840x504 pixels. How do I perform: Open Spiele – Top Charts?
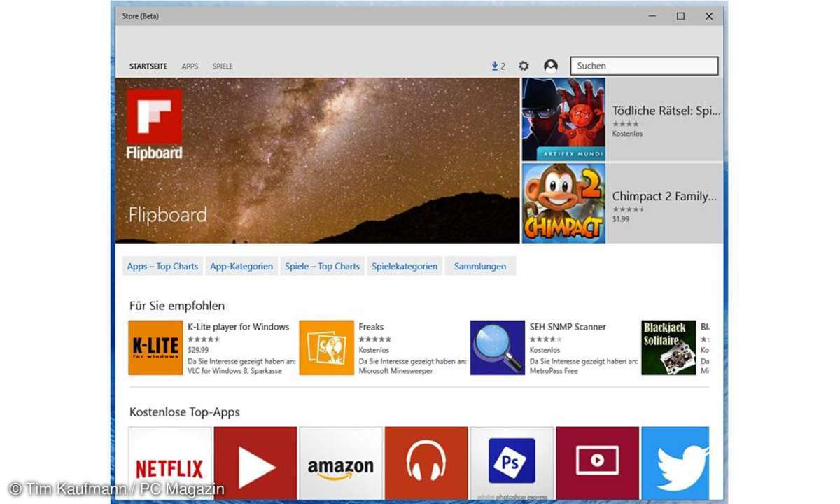click(x=322, y=266)
